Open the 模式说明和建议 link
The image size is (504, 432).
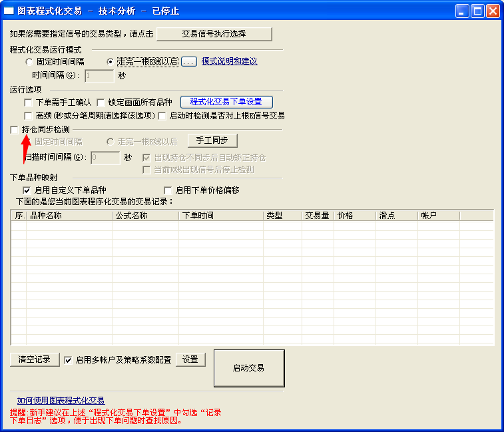tap(229, 61)
